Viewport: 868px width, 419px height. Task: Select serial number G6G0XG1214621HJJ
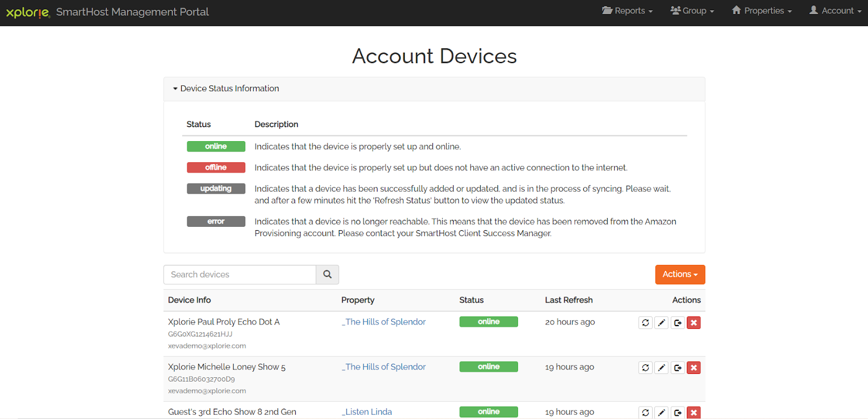pyautogui.click(x=200, y=334)
